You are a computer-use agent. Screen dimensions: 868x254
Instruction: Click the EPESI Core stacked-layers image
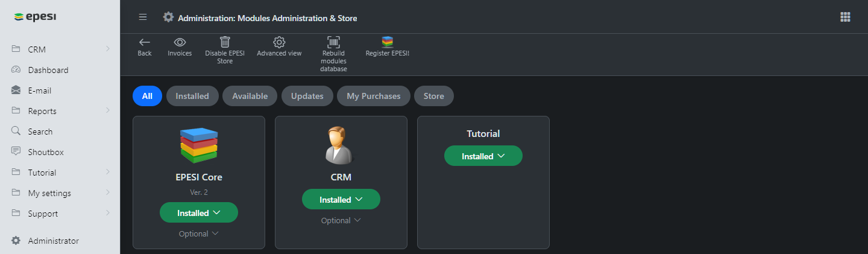click(199, 145)
